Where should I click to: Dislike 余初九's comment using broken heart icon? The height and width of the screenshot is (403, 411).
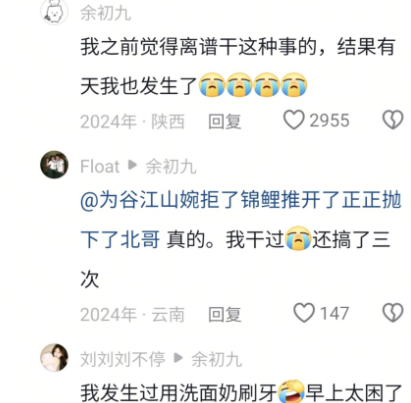(393, 120)
